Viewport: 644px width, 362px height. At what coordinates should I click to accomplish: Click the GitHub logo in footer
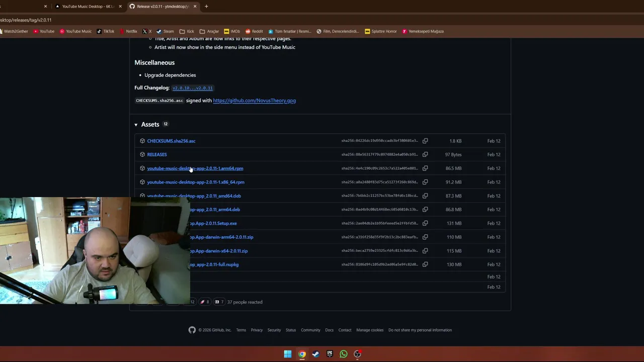coord(192,330)
